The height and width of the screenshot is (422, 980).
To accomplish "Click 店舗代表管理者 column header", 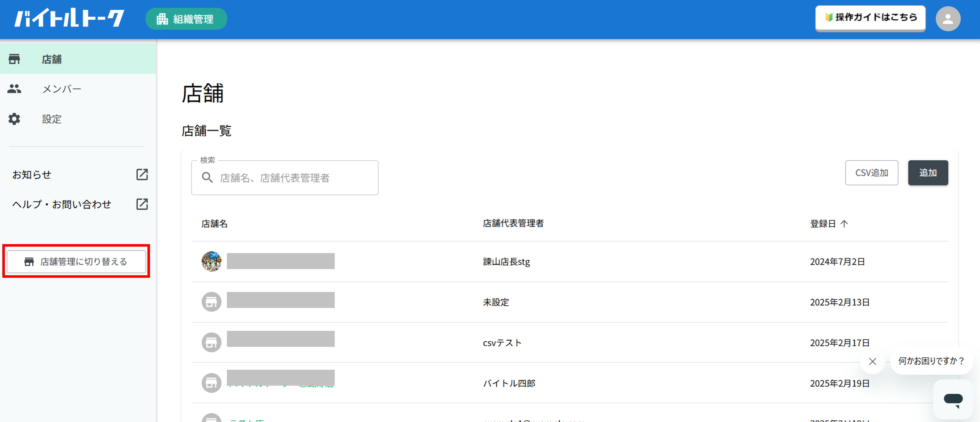I will click(x=513, y=223).
